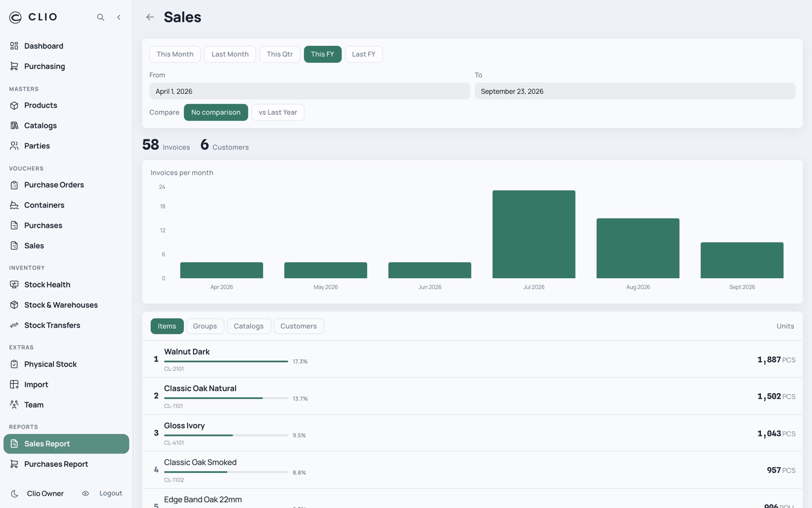The width and height of the screenshot is (812, 508).
Task: Select the This Qtr range
Action: point(280,54)
